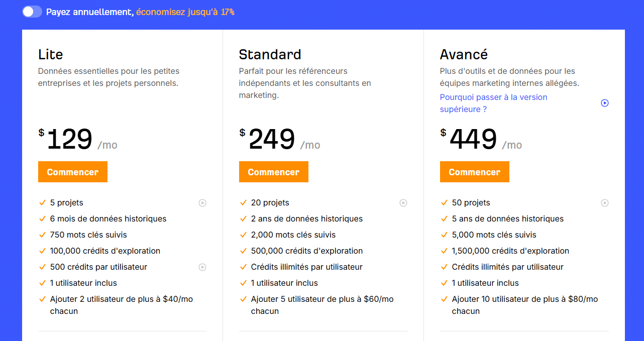Play video next to Lite 5 projets
Image resolution: width=644 pixels, height=341 pixels.
click(x=202, y=203)
